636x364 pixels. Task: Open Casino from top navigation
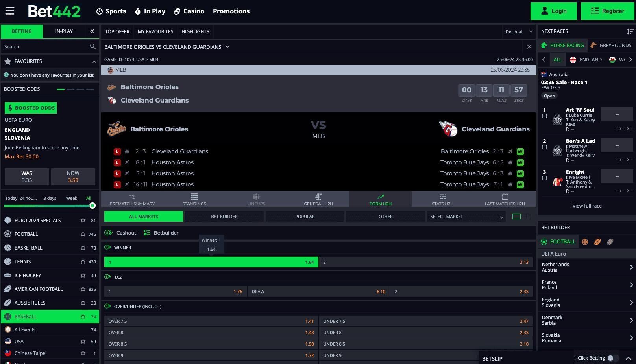tap(189, 11)
